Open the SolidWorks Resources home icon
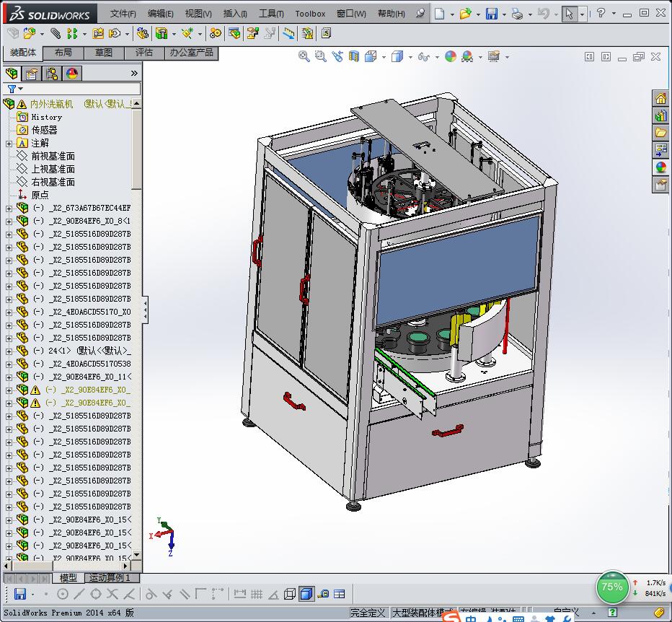 661,98
